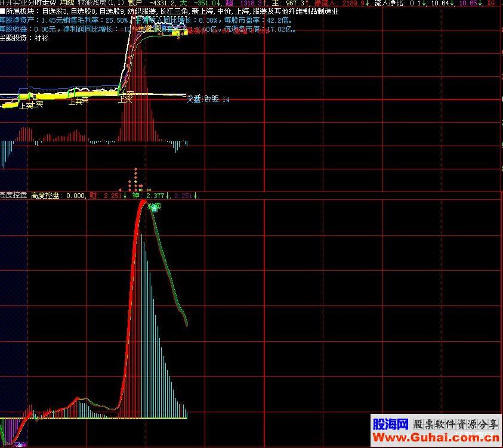Screen dimensions: 503x448
Task: Select 自选股3 in the 所属板块 row
Action: (55, 11)
